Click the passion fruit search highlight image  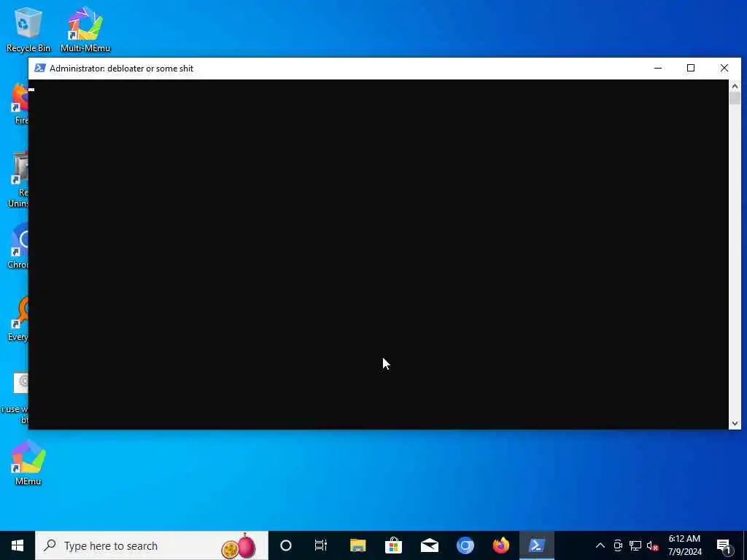point(239,545)
